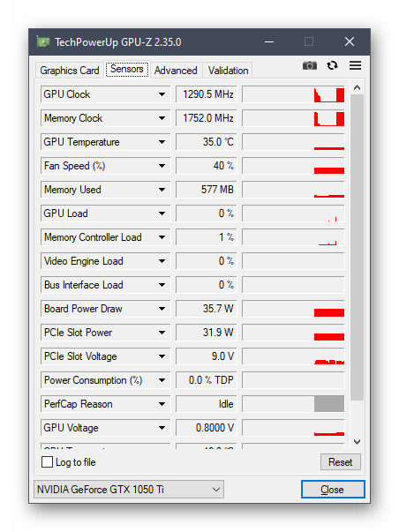Click the 35.0 °C temperature value
Viewport: 399px width, 532px height.
coord(207,142)
